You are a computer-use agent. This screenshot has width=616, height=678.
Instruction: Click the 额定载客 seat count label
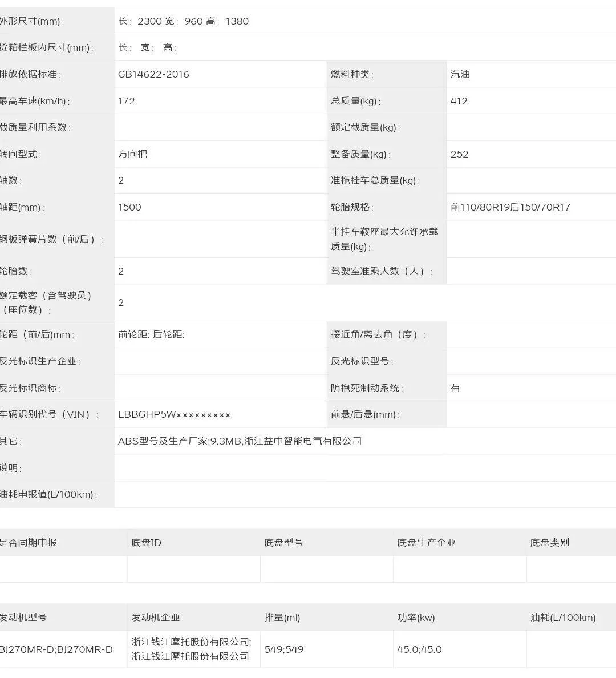[46, 302]
